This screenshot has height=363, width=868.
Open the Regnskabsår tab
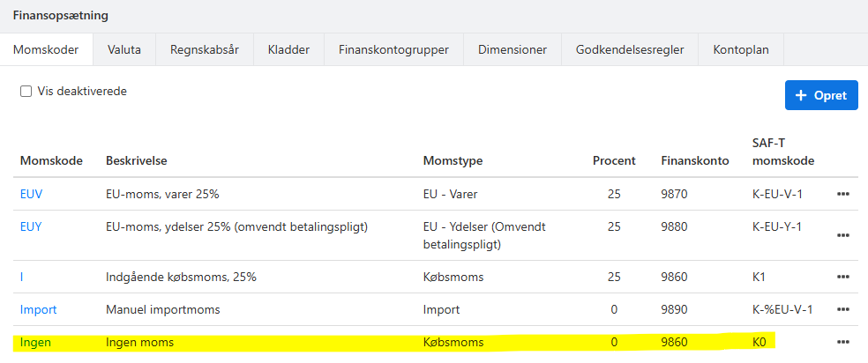[205, 49]
